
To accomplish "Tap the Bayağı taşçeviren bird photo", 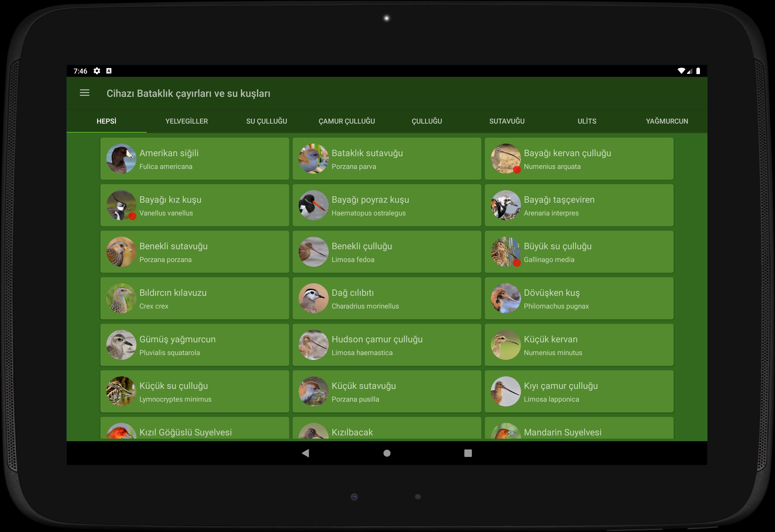I will 506,205.
